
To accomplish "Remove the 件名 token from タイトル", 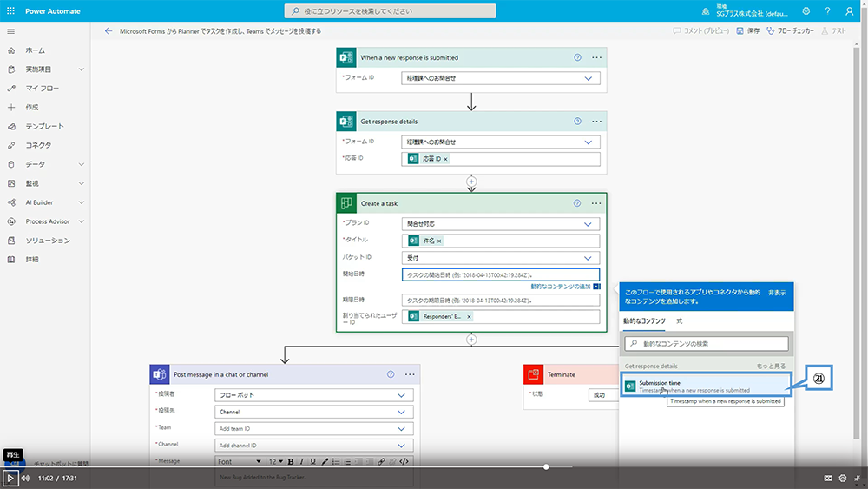I will pyautogui.click(x=439, y=241).
